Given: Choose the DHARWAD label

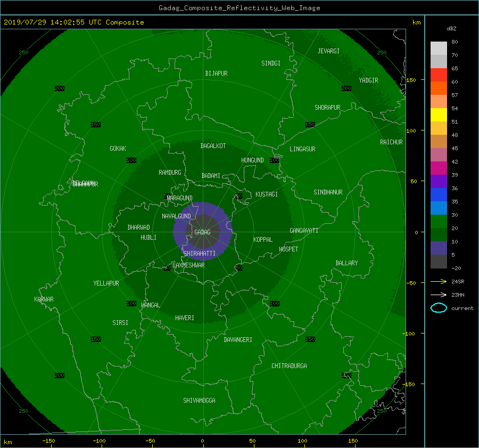Looking at the screenshot, I should 138,227.
